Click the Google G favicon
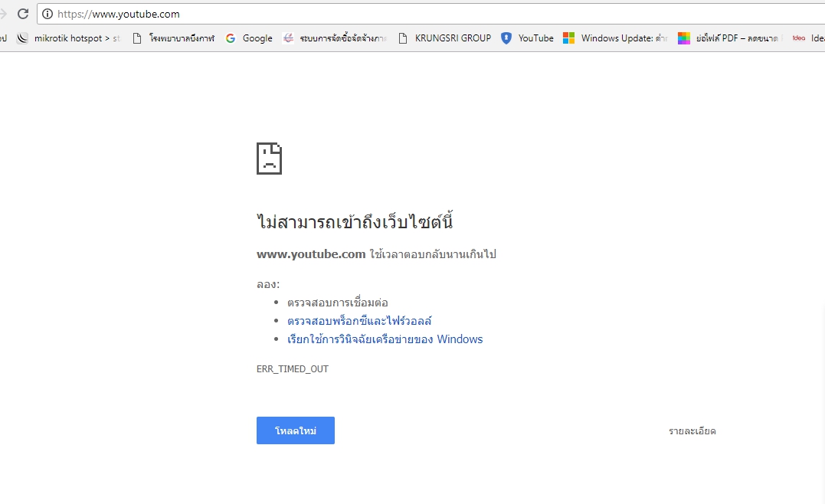The width and height of the screenshot is (825, 504). click(x=231, y=38)
